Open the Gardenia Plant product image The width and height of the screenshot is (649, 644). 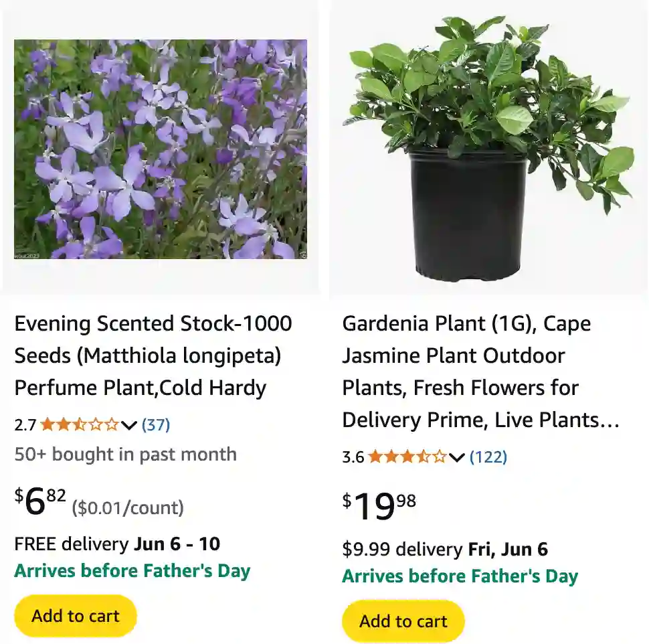(x=488, y=149)
